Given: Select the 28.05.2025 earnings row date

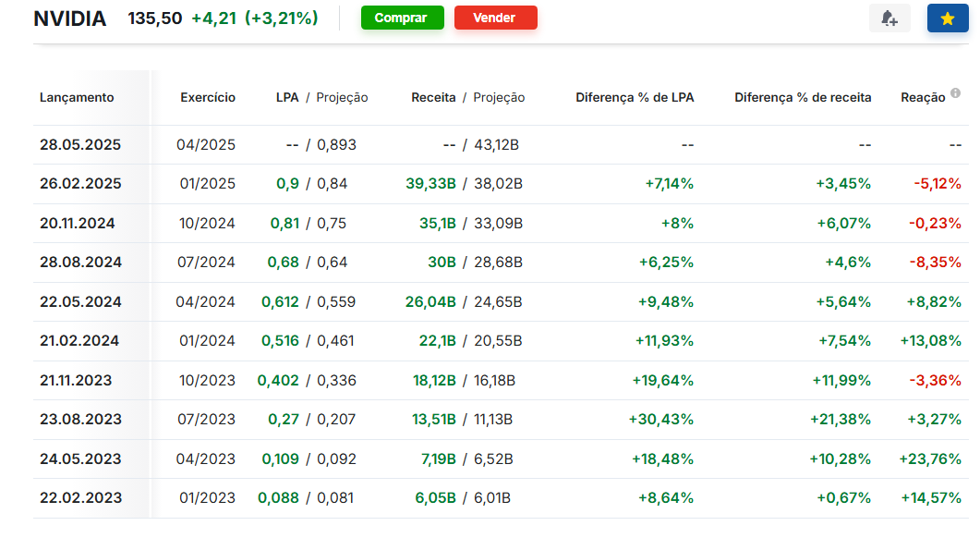Looking at the screenshot, I should point(80,145).
